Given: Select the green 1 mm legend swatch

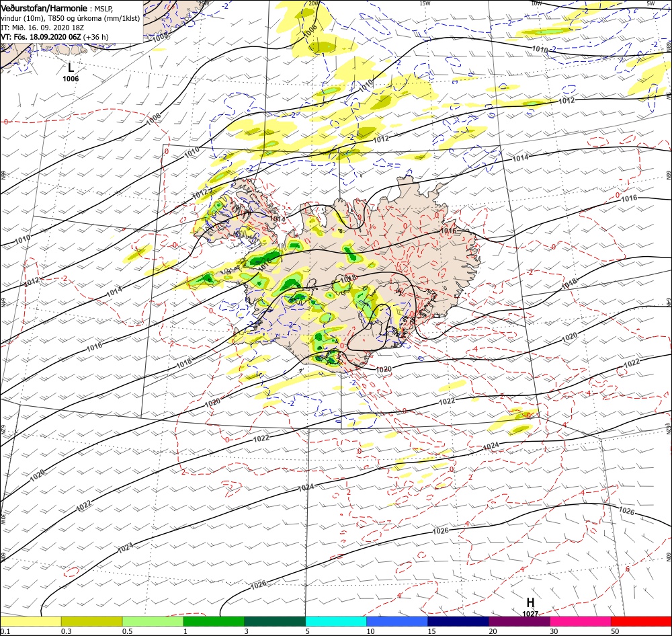Looking at the screenshot, I should (214, 621).
